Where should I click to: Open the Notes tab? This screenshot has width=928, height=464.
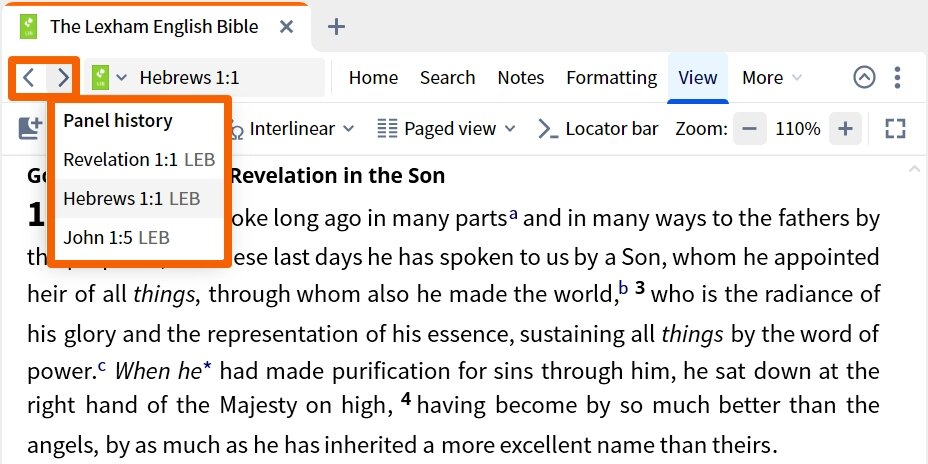tap(521, 78)
